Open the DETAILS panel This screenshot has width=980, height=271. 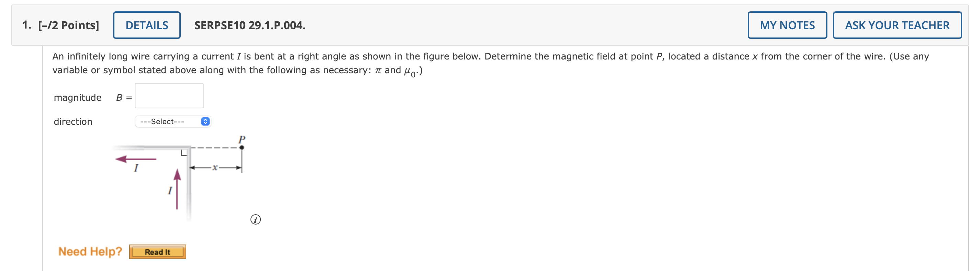[x=146, y=25]
